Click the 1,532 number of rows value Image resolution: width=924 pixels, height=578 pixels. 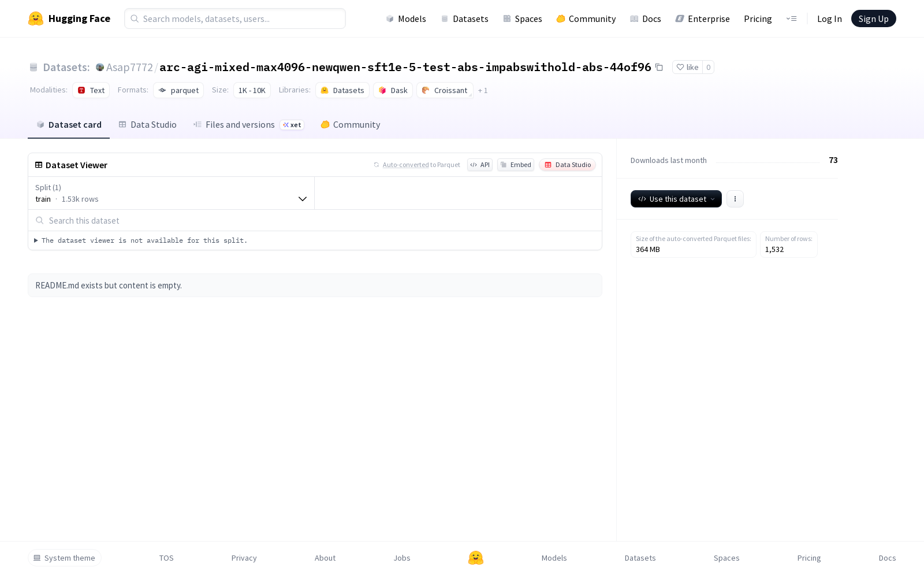point(774,250)
